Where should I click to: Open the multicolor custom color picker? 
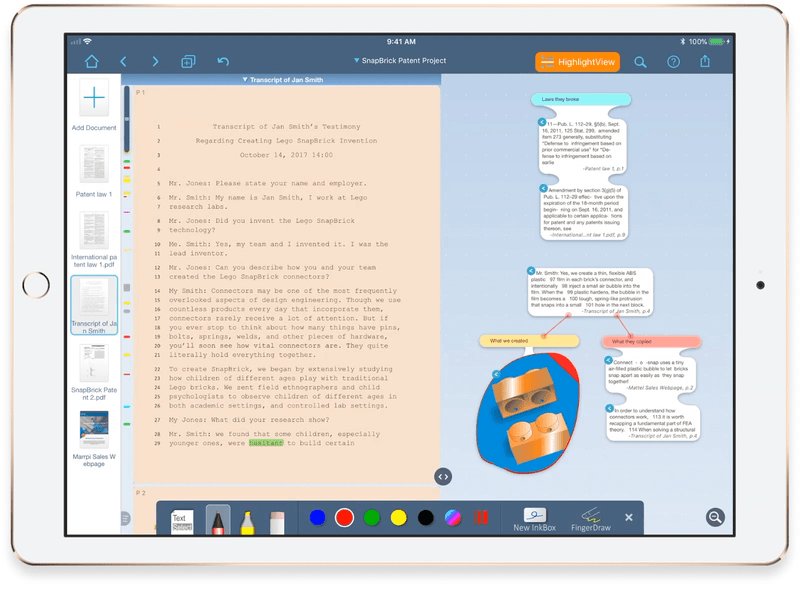(x=453, y=518)
